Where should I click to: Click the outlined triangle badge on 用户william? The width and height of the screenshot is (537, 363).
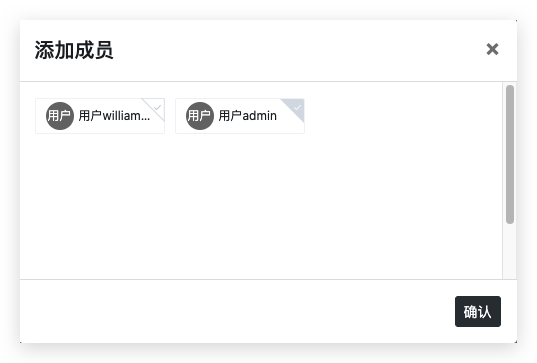pyautogui.click(x=155, y=107)
